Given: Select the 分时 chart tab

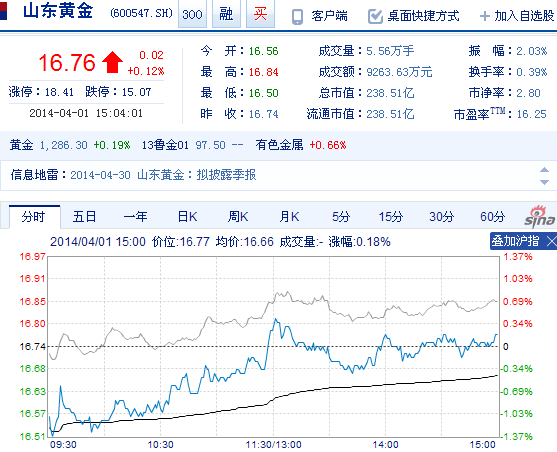Looking at the screenshot, I should click(x=33, y=216).
